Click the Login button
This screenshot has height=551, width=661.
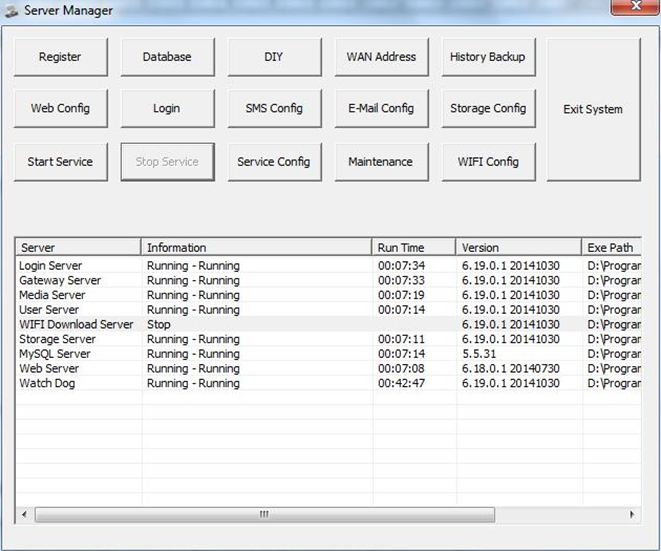[x=167, y=108]
